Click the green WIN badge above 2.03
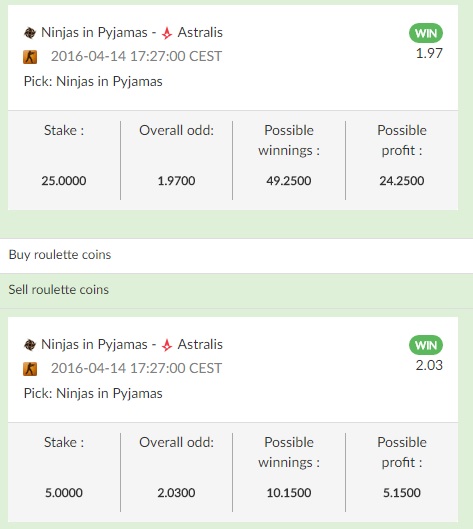The width and height of the screenshot is (473, 529). 426,345
